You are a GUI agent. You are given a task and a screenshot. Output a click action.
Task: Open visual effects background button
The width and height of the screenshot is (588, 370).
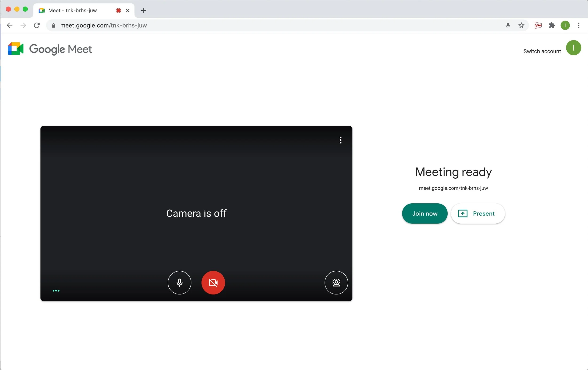tap(336, 282)
